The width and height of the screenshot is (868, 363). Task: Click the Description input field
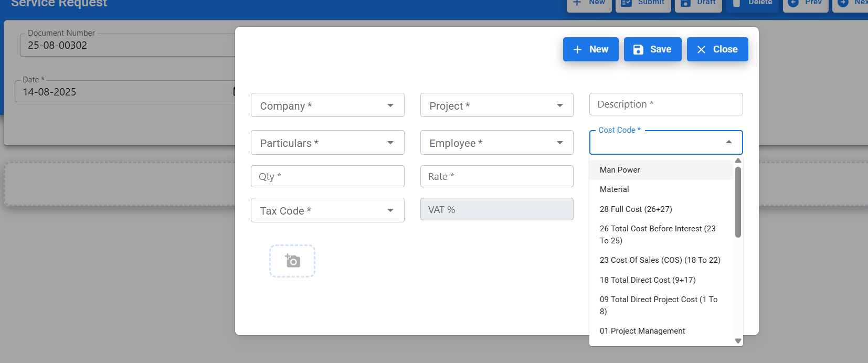click(x=665, y=104)
